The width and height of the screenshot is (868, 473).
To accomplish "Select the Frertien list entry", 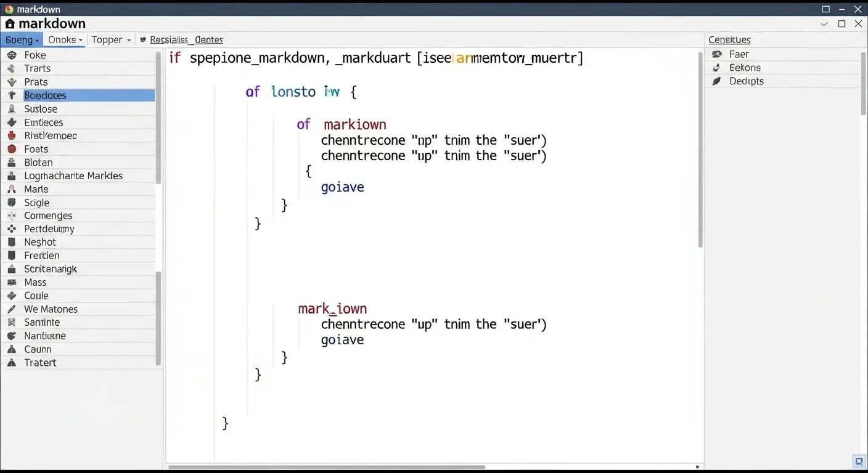I will tap(78, 256).
